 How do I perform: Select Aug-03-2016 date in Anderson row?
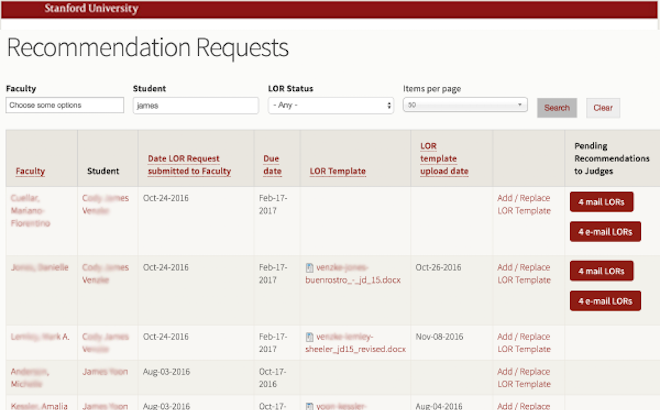166,372
